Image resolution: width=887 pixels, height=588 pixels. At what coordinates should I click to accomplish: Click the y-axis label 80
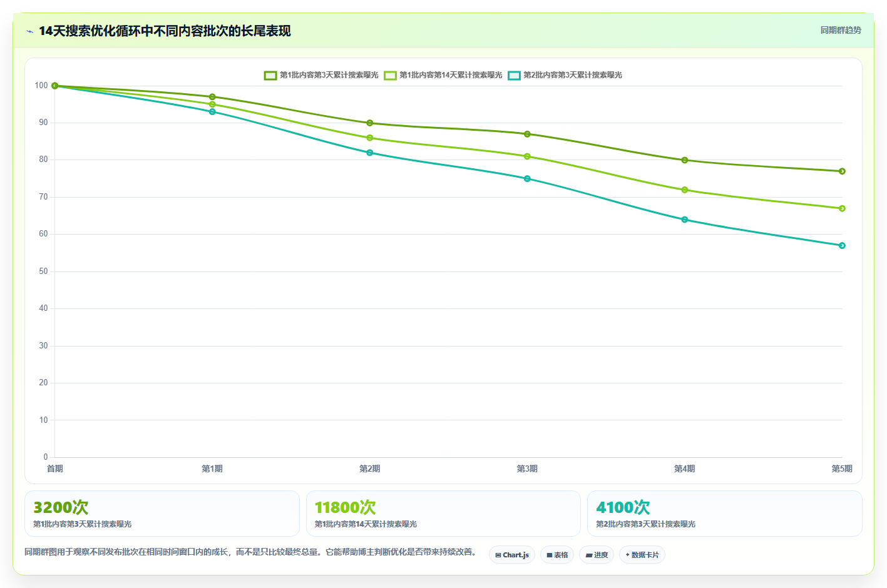(x=43, y=160)
